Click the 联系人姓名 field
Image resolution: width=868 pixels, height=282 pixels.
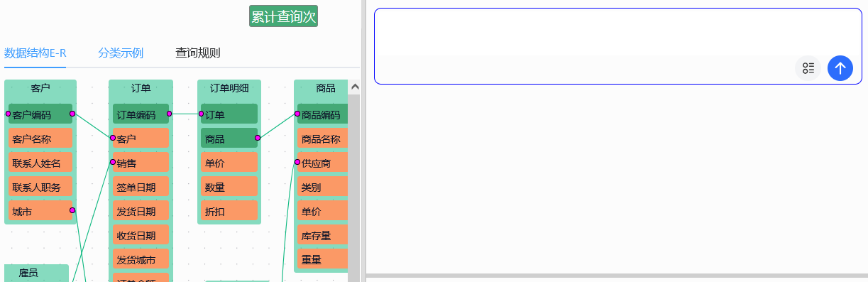(x=40, y=162)
